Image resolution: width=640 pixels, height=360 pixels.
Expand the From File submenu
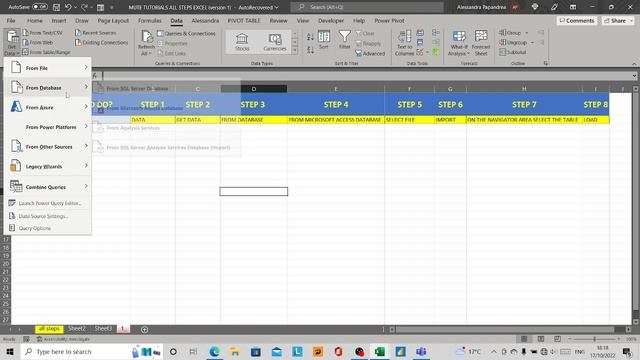click(x=48, y=68)
